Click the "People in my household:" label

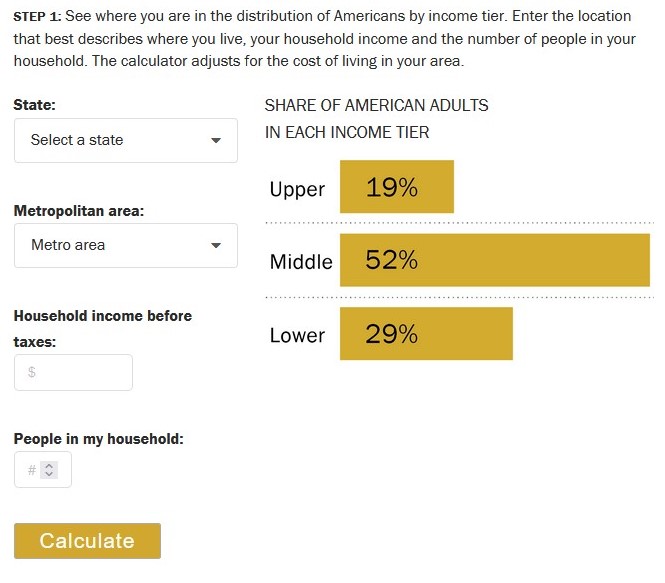click(98, 439)
